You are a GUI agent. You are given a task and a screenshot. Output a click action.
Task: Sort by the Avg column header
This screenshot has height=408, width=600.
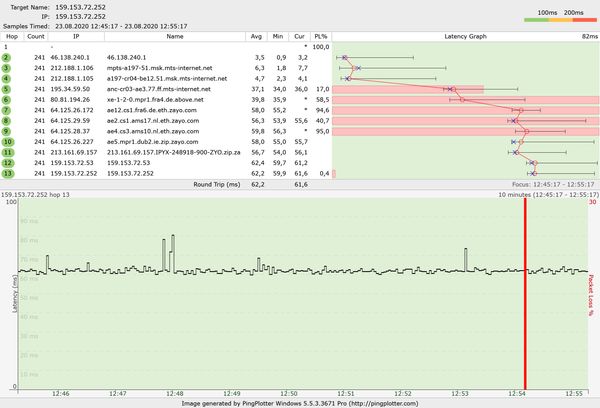coord(258,36)
